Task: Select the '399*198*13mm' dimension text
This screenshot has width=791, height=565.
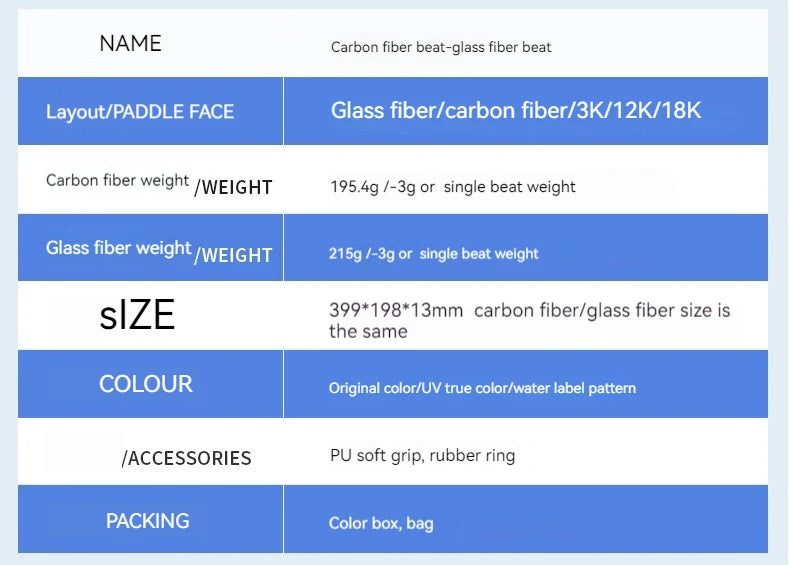Action: [396, 310]
